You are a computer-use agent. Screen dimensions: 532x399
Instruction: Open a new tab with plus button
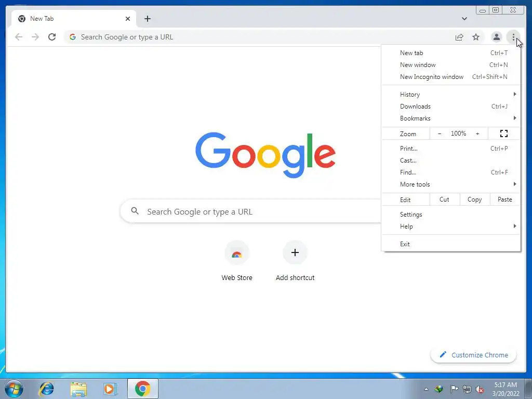coord(147,19)
